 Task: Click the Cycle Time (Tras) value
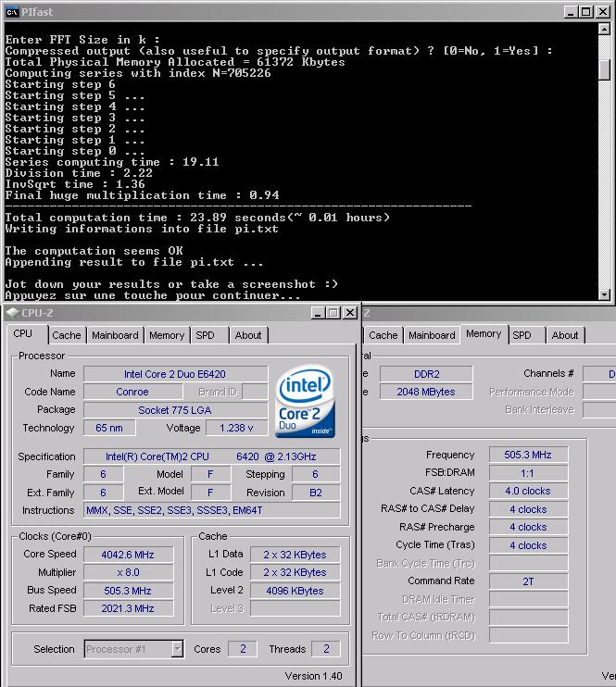(x=528, y=545)
